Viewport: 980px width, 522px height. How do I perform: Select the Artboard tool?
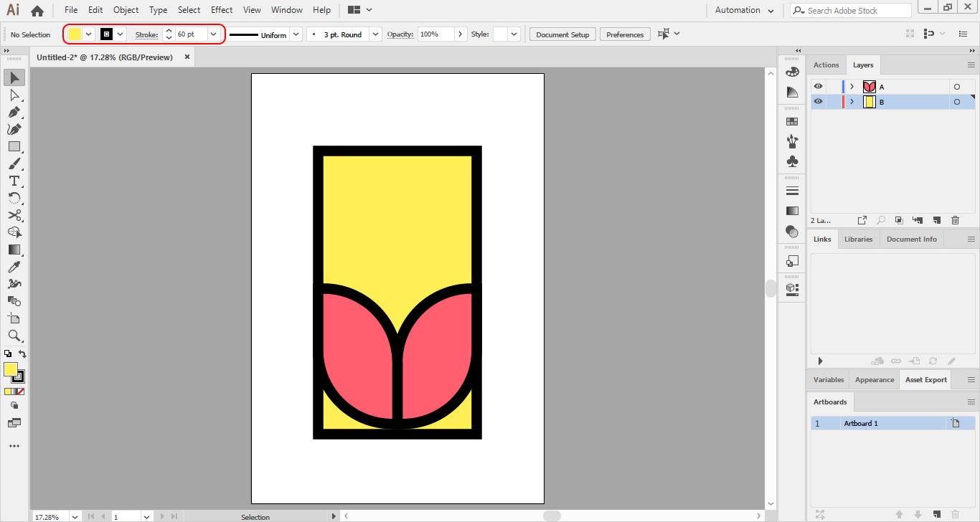pyautogui.click(x=14, y=318)
